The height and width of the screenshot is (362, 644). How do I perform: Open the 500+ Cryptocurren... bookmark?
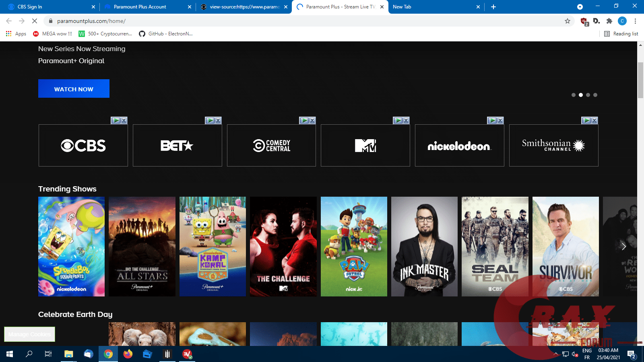tap(105, 34)
